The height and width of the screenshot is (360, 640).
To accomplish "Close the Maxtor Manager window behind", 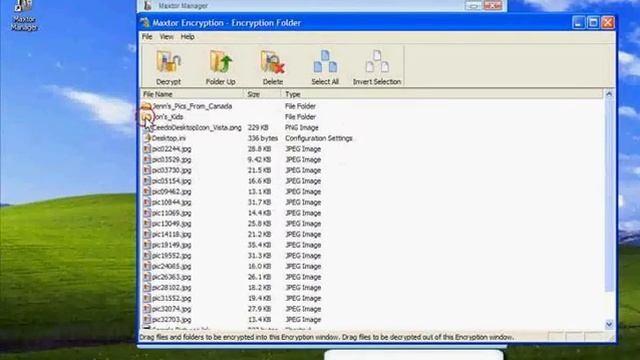I will pos(493,5).
